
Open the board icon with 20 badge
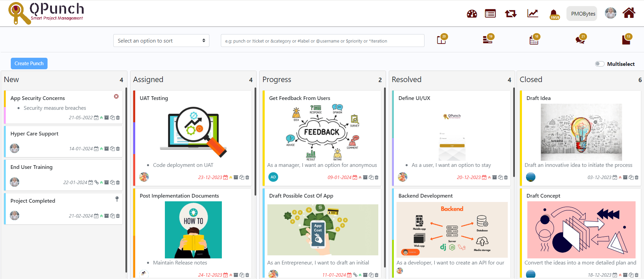click(x=441, y=40)
